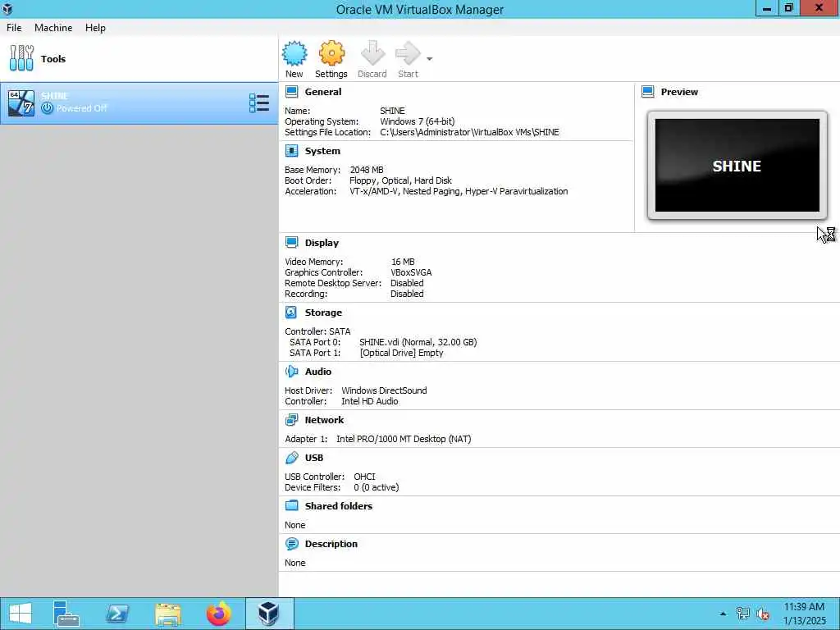Click the VirtualBox taskbar icon
Image resolution: width=840 pixels, height=630 pixels.
[269, 614]
